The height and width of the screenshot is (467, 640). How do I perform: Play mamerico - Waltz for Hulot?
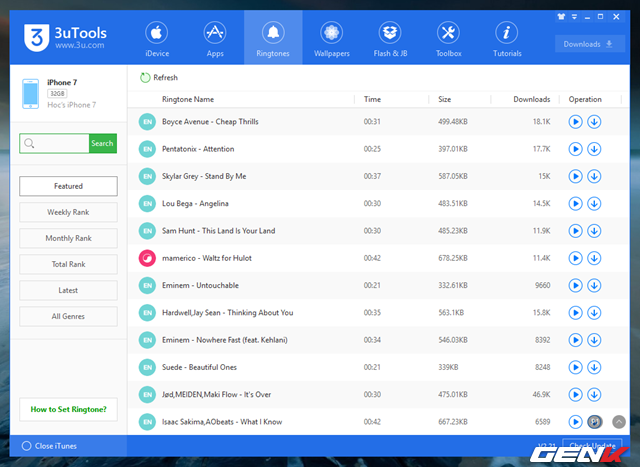pyautogui.click(x=576, y=258)
